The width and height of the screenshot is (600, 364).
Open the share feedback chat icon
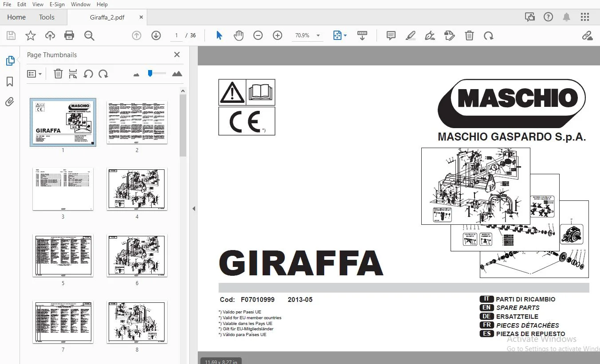point(529,17)
